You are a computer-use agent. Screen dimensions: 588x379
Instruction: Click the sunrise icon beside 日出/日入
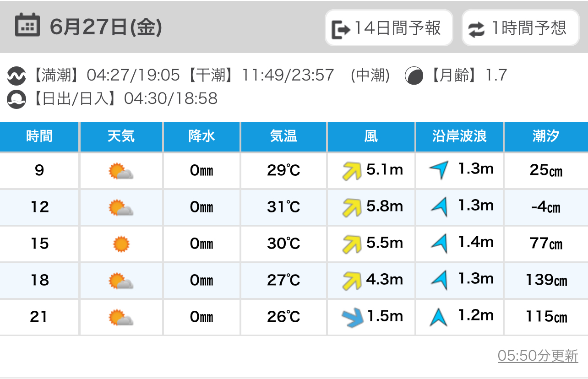pos(16,99)
